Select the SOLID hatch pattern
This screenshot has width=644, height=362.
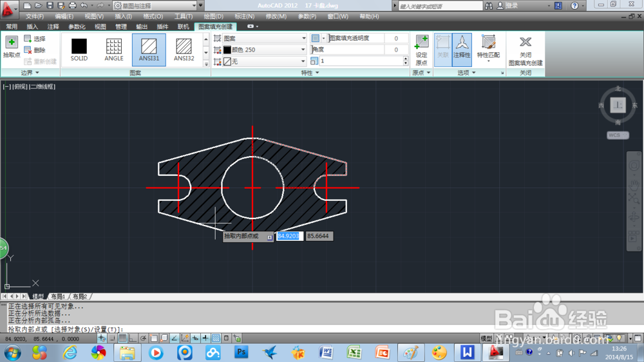tap(79, 50)
